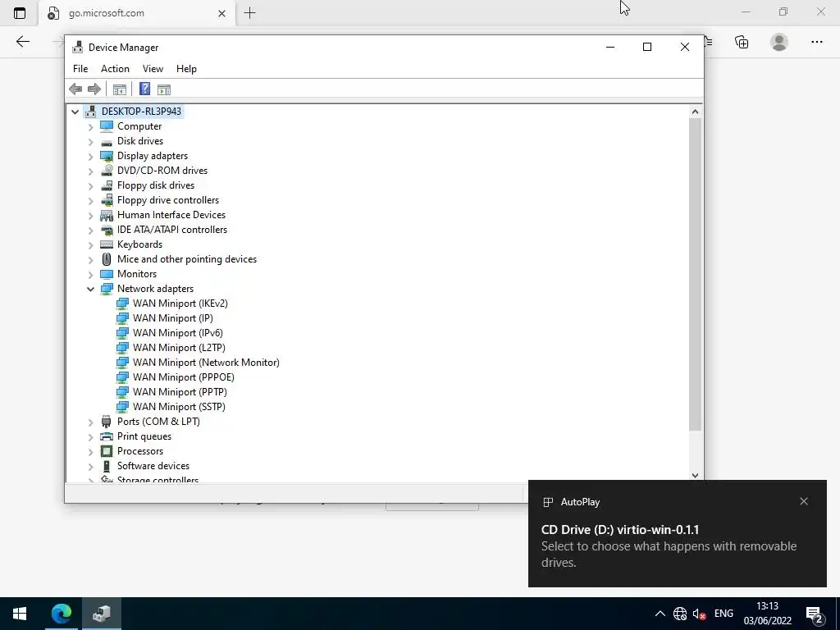
Task: Expand the Display adapters category
Action: coord(90,156)
